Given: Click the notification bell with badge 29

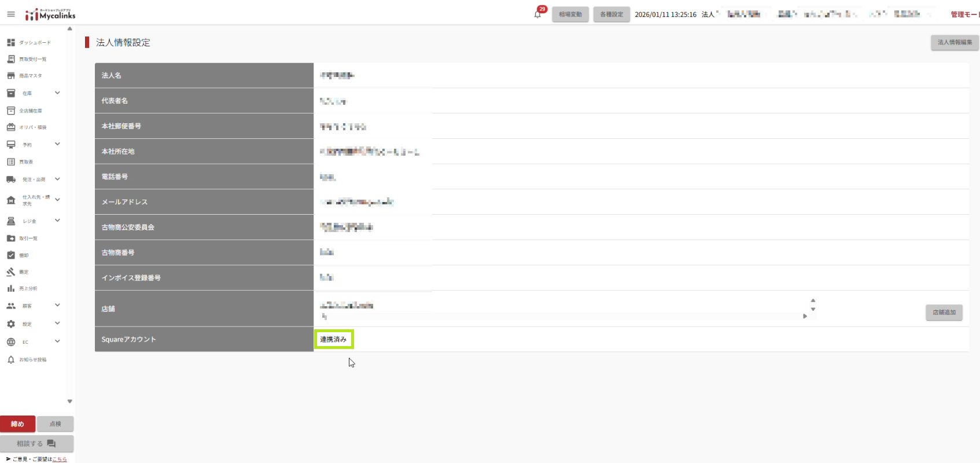Looking at the screenshot, I should click(x=537, y=14).
